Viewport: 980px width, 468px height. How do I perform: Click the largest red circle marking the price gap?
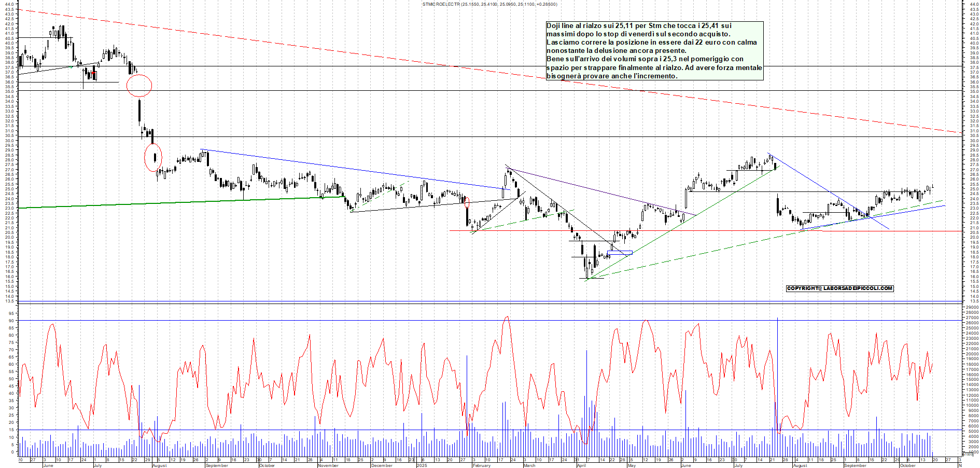tap(139, 86)
